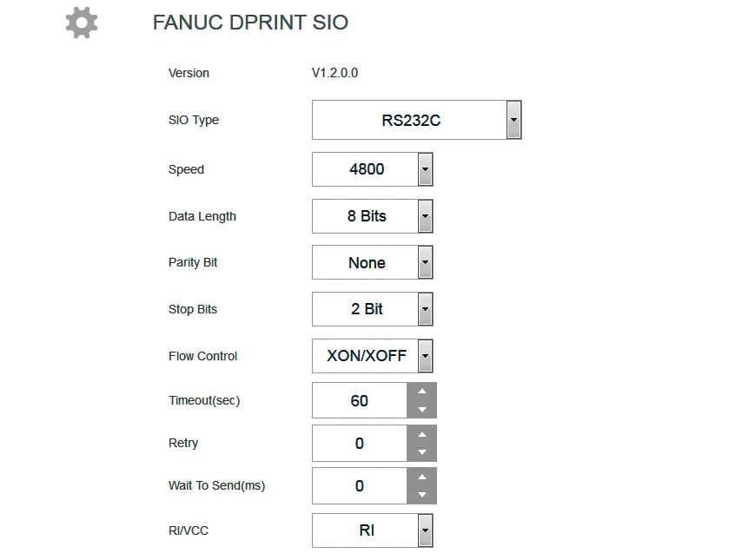Click the Timeout(sec) input field
The height and width of the screenshot is (560, 742).
(360, 400)
